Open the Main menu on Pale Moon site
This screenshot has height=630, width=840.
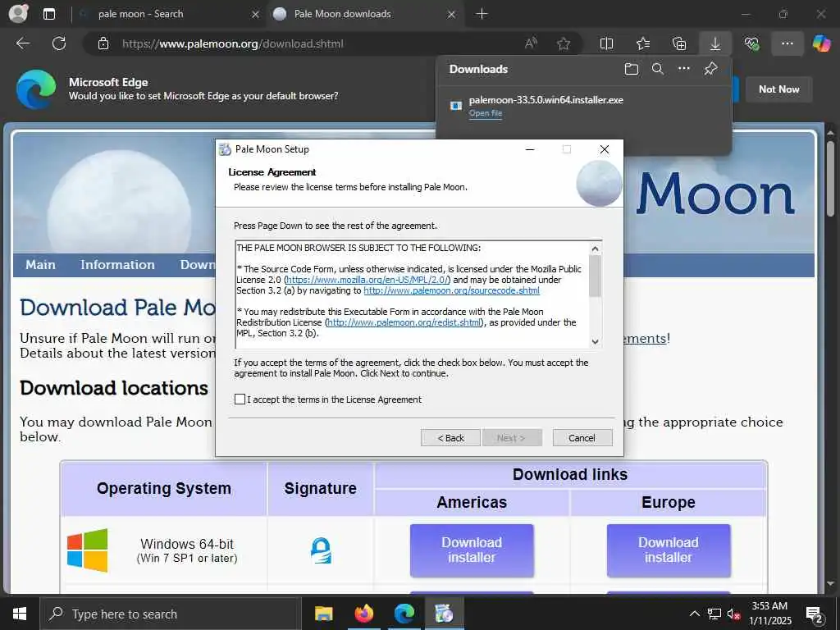pyautogui.click(x=41, y=265)
